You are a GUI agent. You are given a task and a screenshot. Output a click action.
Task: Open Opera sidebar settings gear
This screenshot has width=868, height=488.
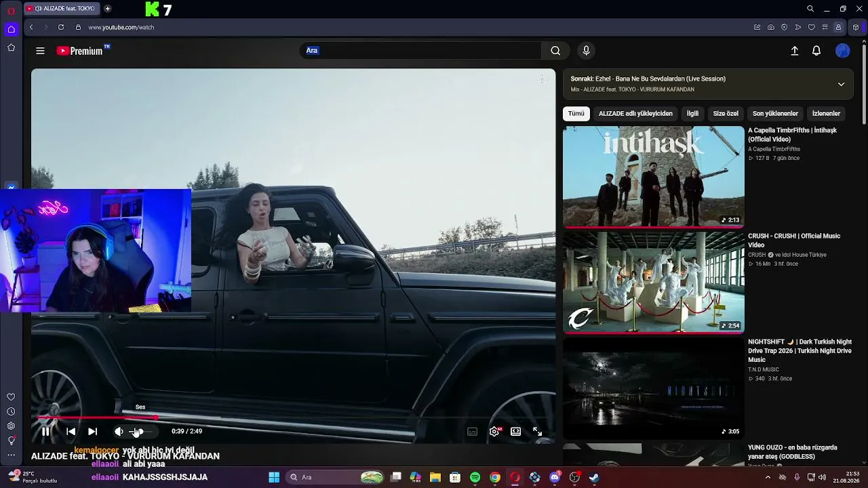[x=11, y=426]
